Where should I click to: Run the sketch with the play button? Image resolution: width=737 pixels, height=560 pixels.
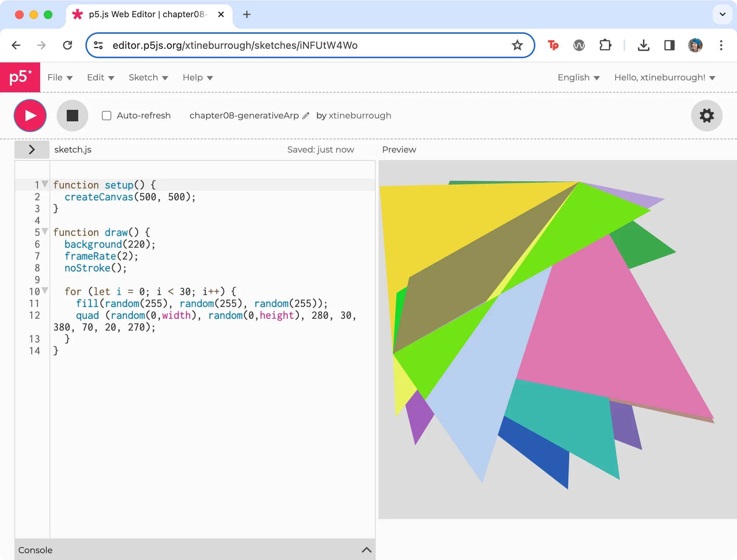tap(30, 116)
